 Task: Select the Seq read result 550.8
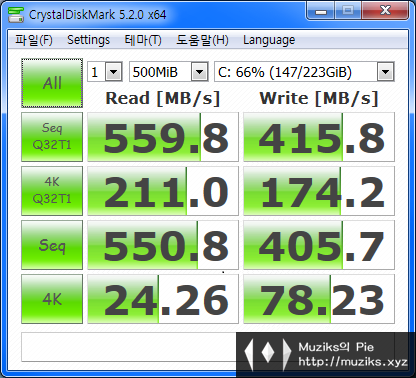(x=163, y=245)
